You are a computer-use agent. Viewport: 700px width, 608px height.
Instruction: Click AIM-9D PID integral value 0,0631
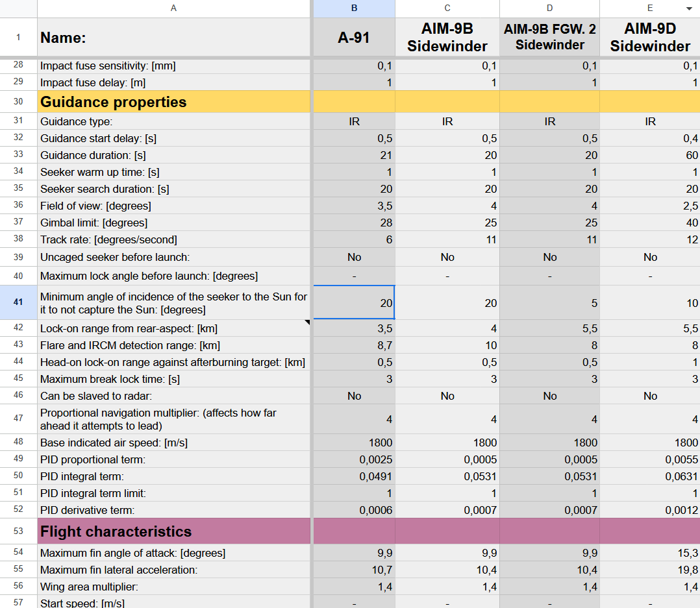(x=650, y=476)
